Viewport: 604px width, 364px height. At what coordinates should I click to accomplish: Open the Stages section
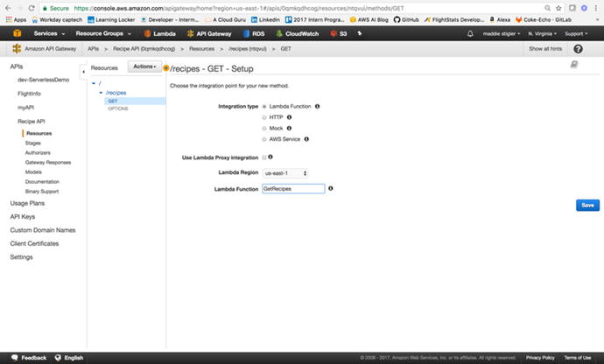32,143
